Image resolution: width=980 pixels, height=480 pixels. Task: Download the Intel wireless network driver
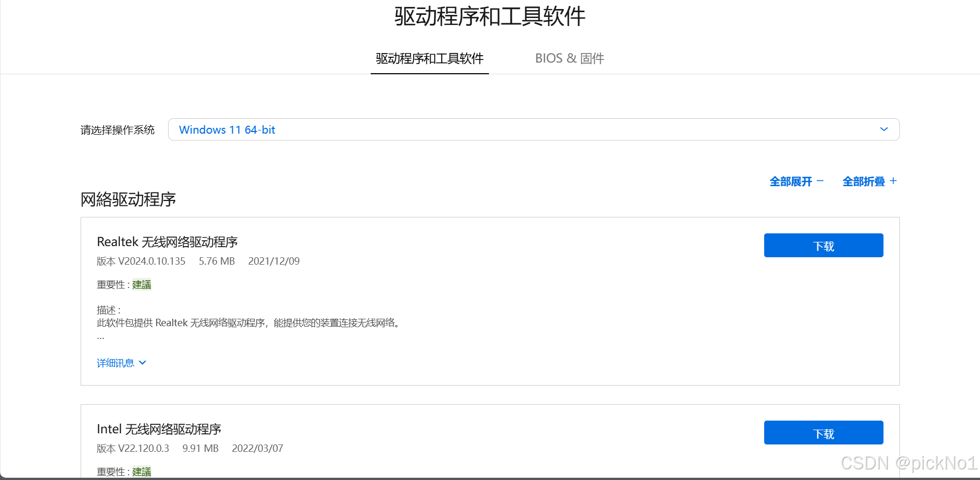(824, 433)
